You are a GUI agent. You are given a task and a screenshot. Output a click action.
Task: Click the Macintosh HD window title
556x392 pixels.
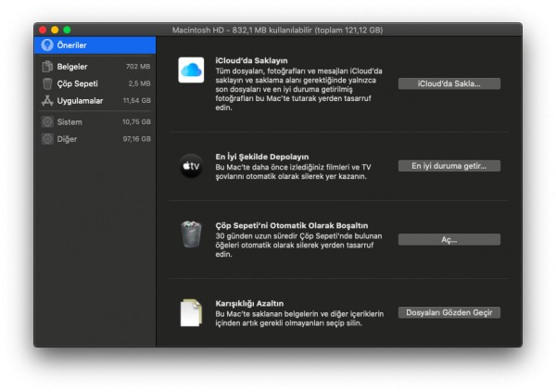[x=278, y=31]
